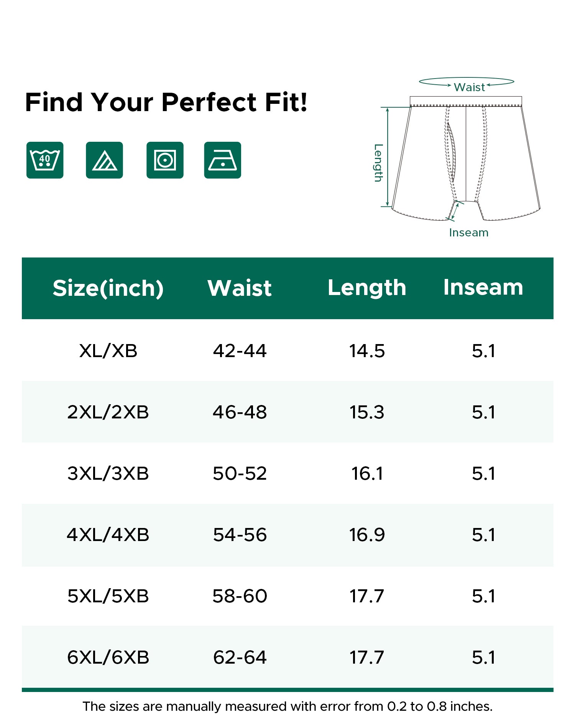Click the 40-degree machine wash icon

[x=45, y=160]
